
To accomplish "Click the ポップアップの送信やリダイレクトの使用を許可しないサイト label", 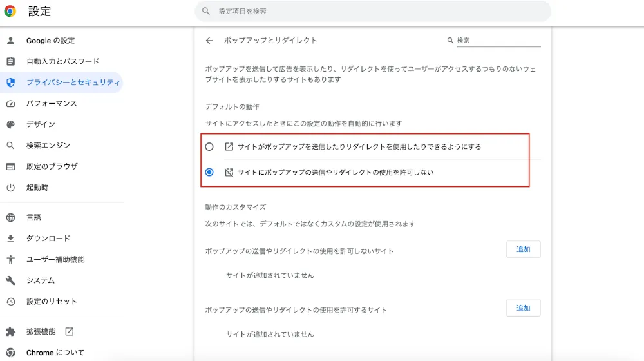I will coord(299,251).
